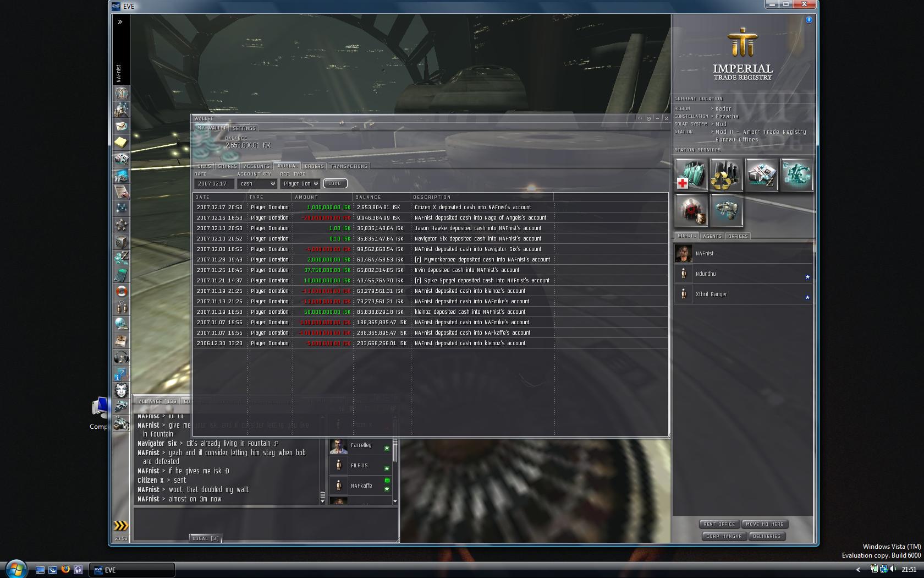This screenshot has width=924, height=578.
Task: Click the five stars icon in sidebar
Action: tap(121, 225)
